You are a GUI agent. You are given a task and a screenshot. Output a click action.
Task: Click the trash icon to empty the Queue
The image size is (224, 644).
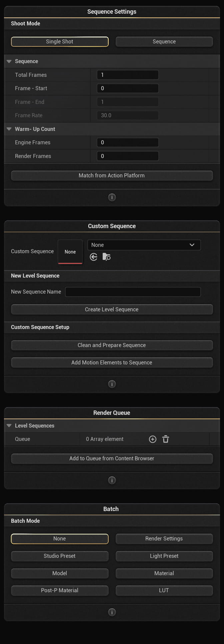point(166,439)
